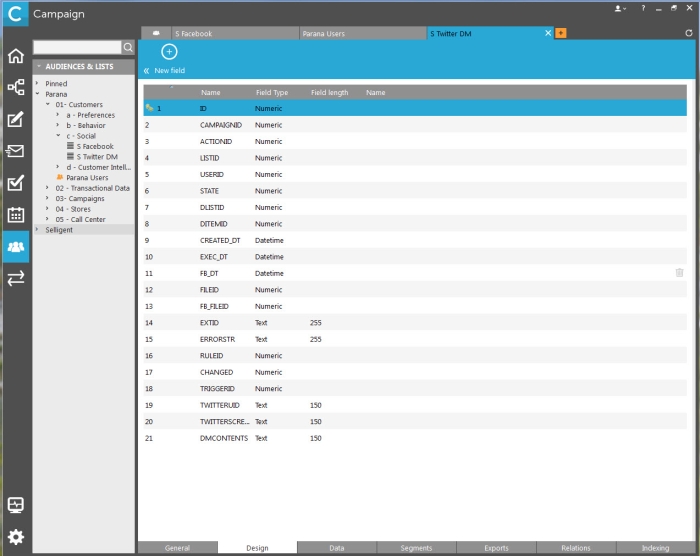Select the TWITTERUID field row
This screenshot has width=700, height=556.
click(415, 405)
